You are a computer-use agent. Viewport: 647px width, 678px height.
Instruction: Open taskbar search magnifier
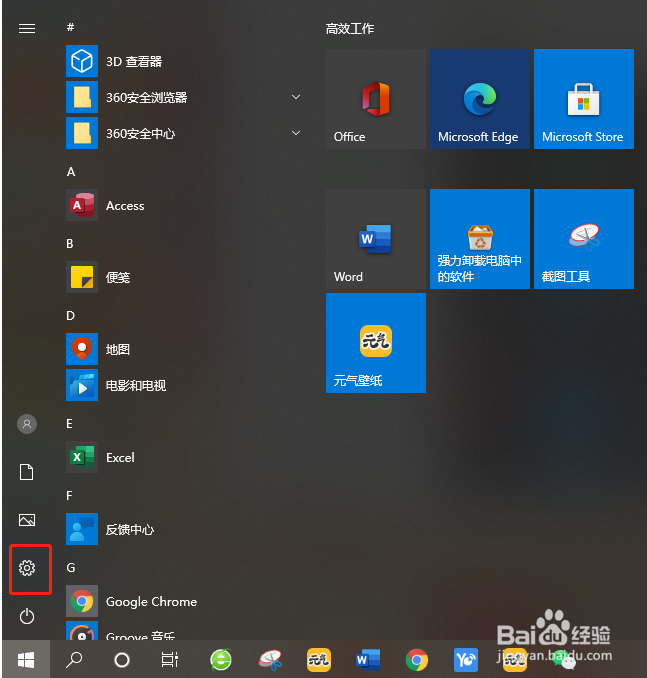click(x=74, y=660)
